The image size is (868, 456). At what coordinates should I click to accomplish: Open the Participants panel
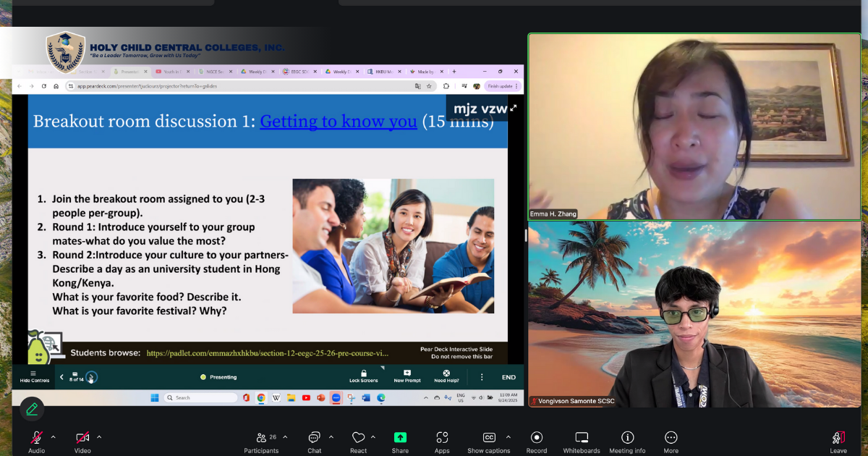tap(261, 438)
